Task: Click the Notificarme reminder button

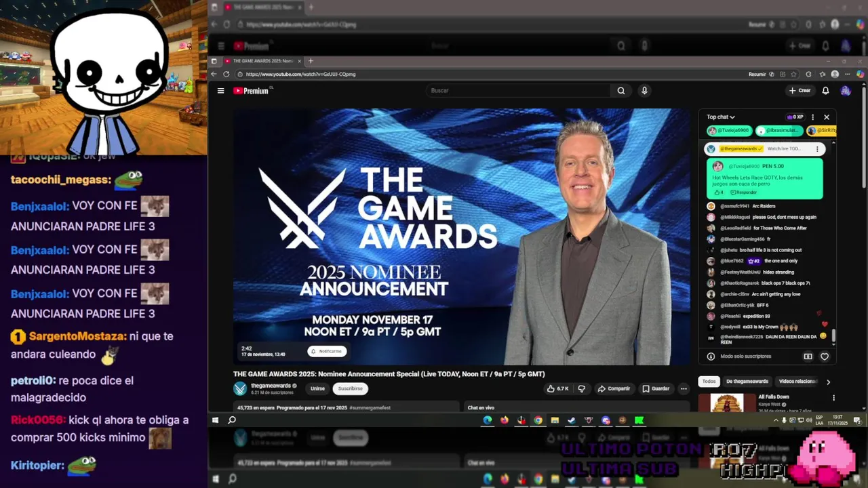Action: point(327,351)
